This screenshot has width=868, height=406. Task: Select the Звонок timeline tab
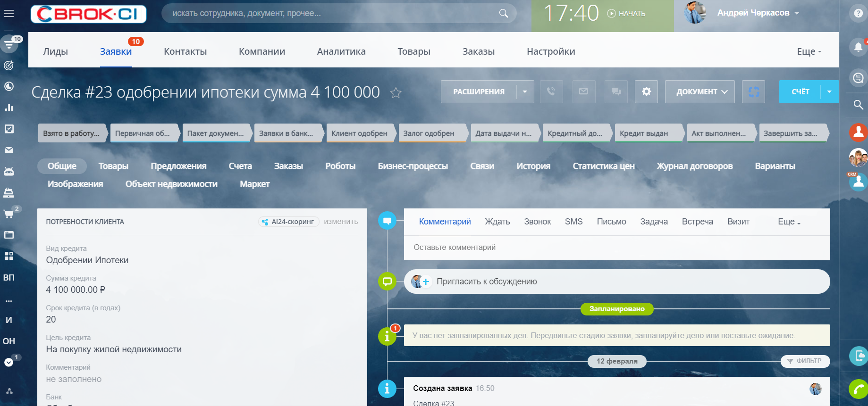[538, 222]
